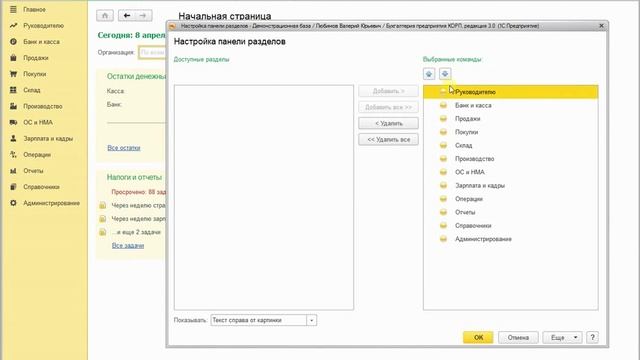Select Производство in selected commands list

coord(511,159)
